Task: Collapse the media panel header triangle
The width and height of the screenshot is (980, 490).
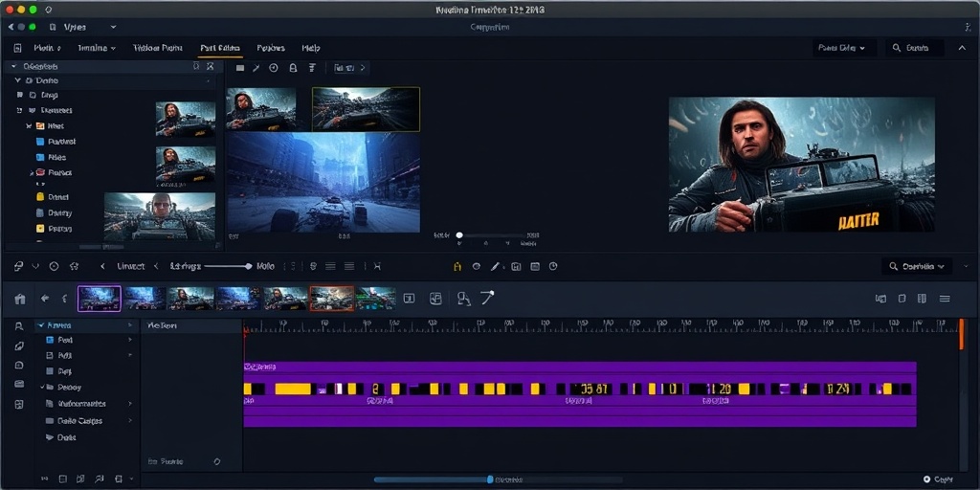Action: coord(13,66)
